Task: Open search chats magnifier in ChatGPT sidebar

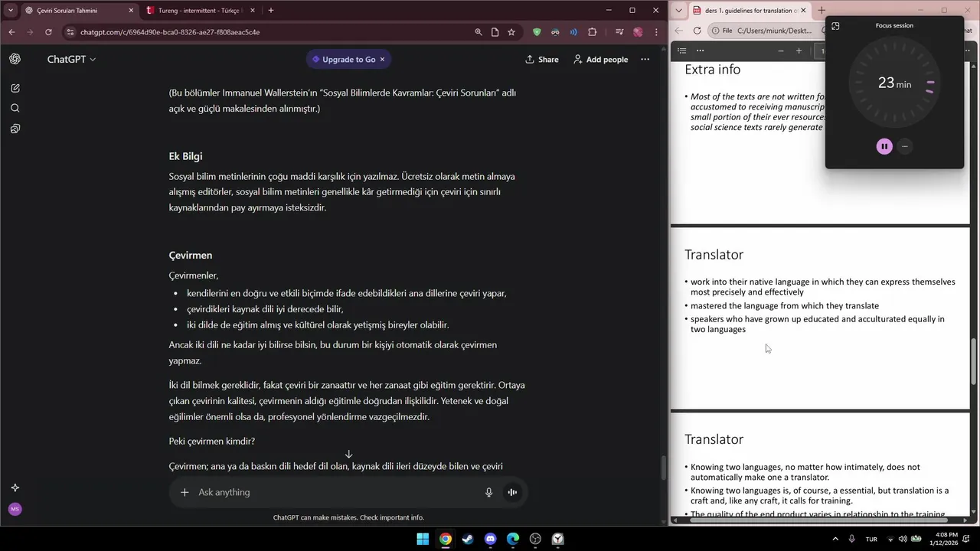Action: [15, 108]
